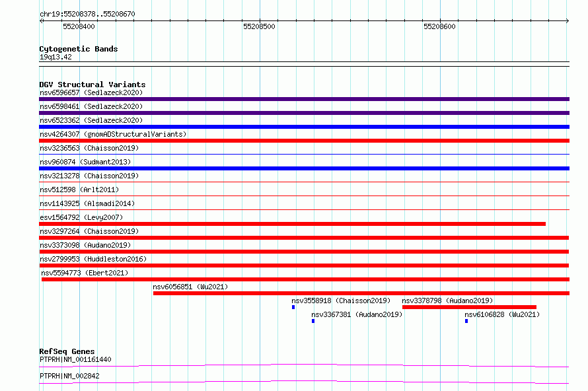This screenshot has height=391, width=588.
Task: Click nsv3213278 (Chaisson2019) label
Action: [89, 176]
